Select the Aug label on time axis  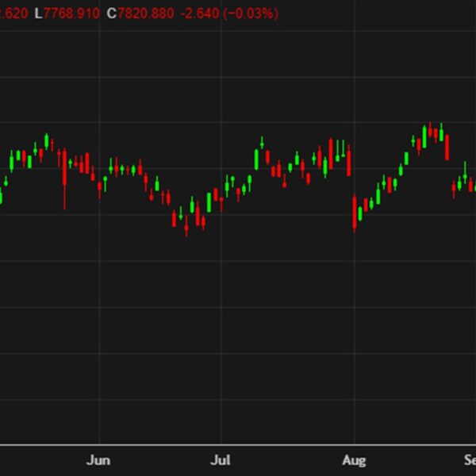coord(354,460)
